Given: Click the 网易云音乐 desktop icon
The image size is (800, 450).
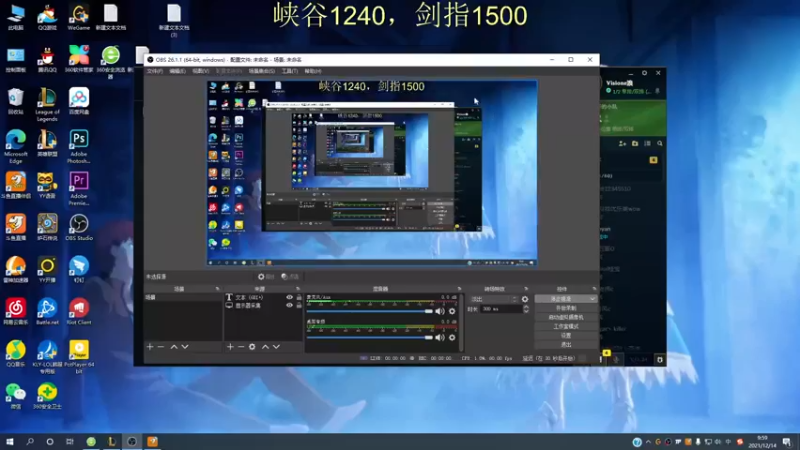Looking at the screenshot, I should [x=16, y=312].
